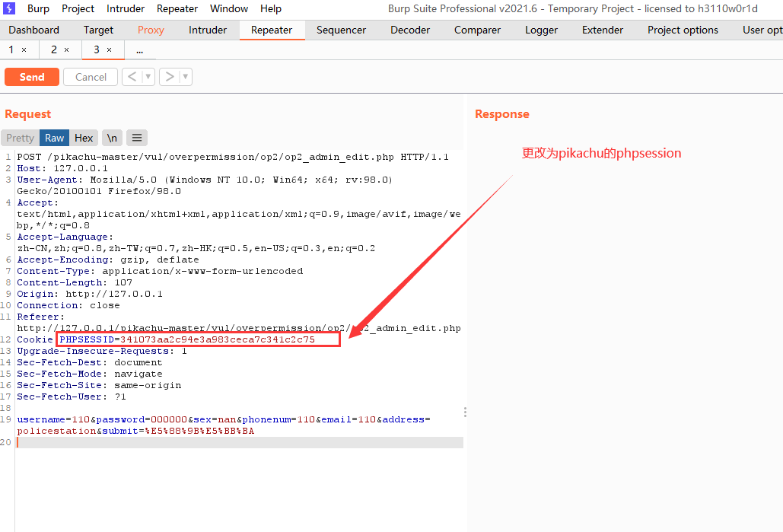
Task: Click the Sec-Fetch-Site: same-origin line
Action: pyautogui.click(x=100, y=386)
